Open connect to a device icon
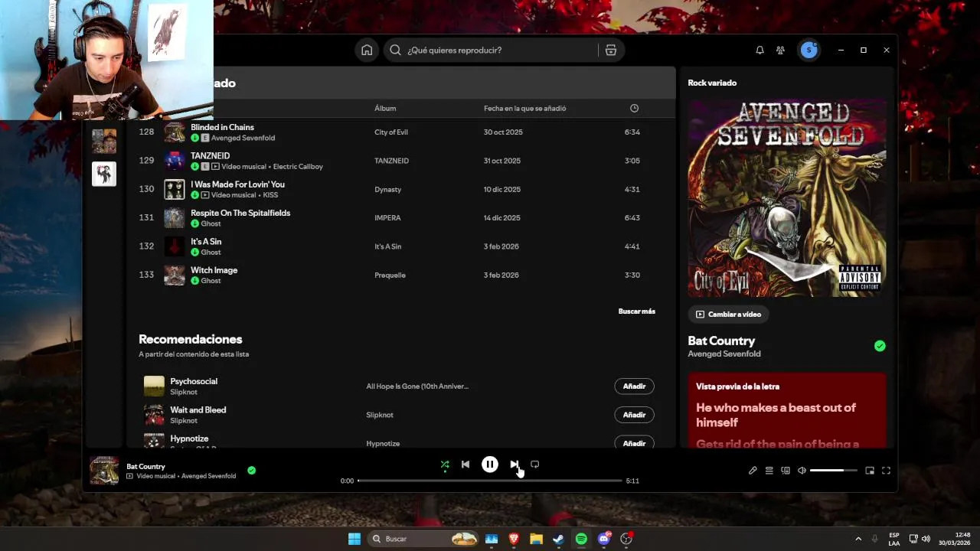Image resolution: width=980 pixels, height=551 pixels. point(786,471)
